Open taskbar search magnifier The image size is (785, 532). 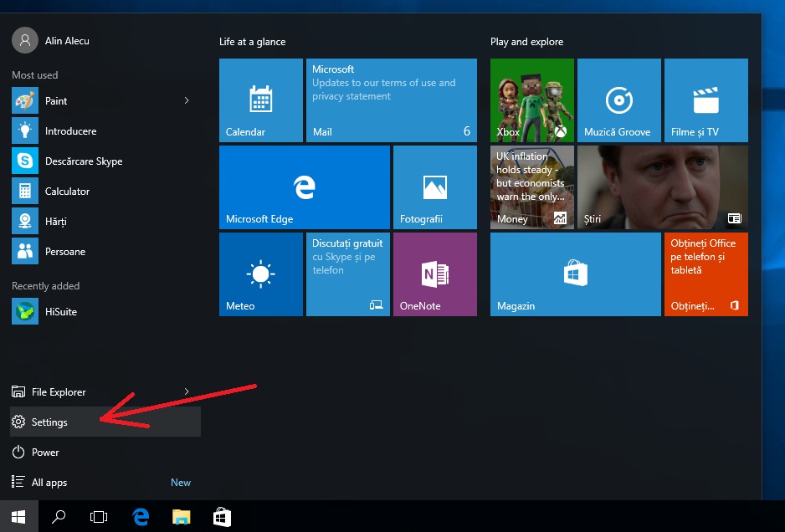(59, 516)
